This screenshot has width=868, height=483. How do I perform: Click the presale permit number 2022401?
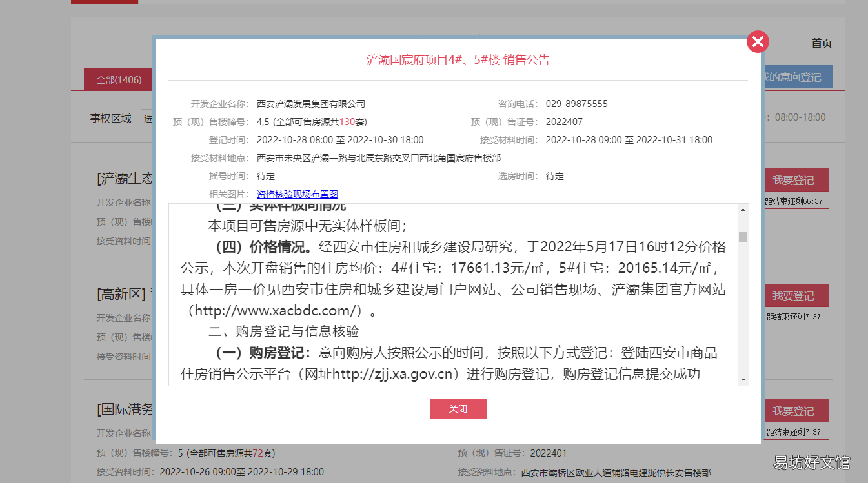549,453
